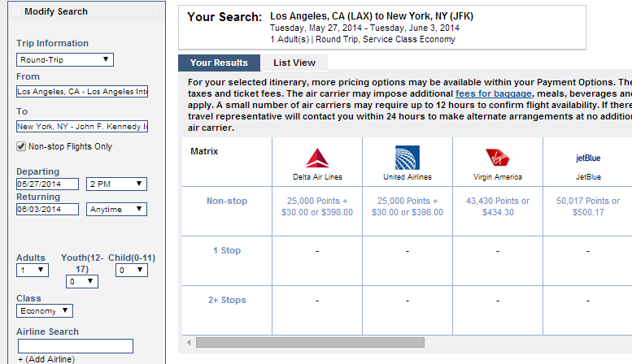Select Delta non-stop 25,000 Points fare
The width and height of the screenshot is (632, 364).
click(317, 206)
